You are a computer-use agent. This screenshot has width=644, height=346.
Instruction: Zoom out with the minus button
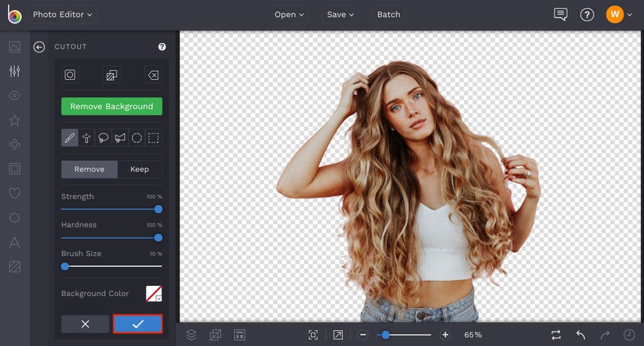[363, 335]
